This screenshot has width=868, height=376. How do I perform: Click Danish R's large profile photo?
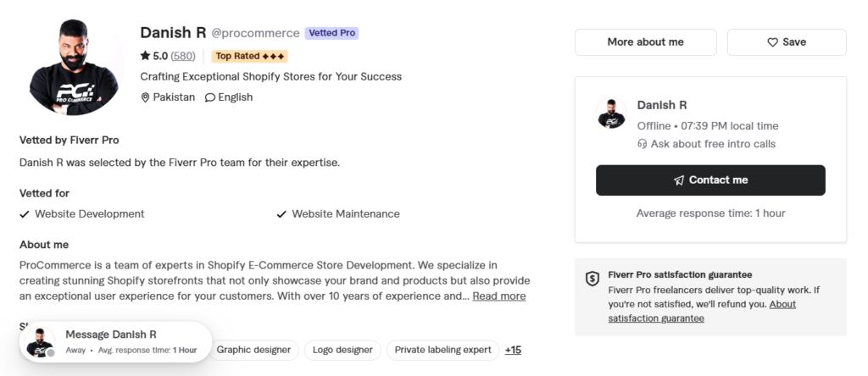pyautogui.click(x=74, y=66)
